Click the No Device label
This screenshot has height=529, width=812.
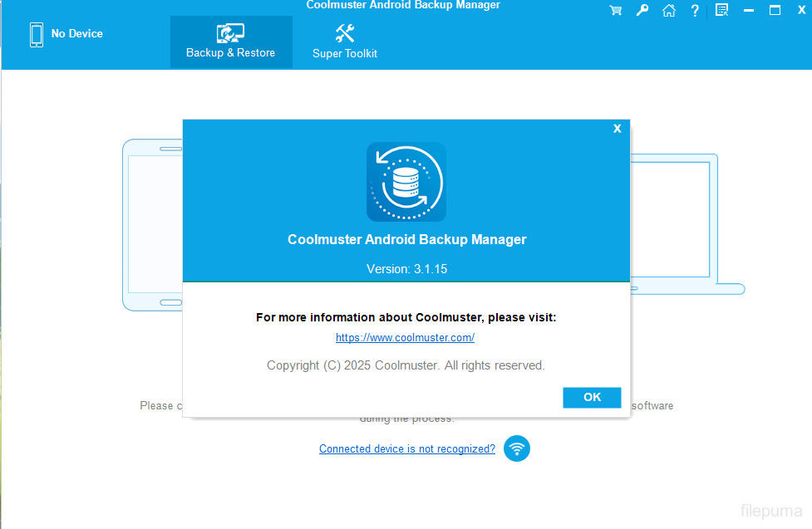click(77, 33)
